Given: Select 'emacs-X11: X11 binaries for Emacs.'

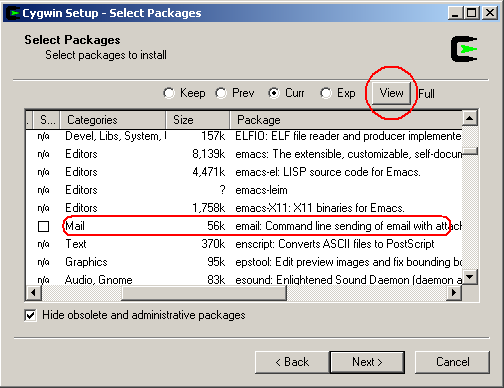Looking at the screenshot, I should click(x=320, y=208).
